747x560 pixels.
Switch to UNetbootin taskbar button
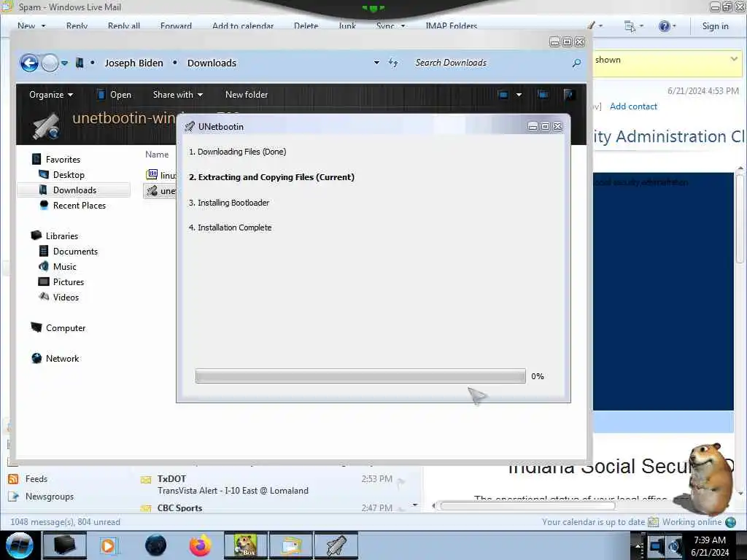click(x=336, y=545)
